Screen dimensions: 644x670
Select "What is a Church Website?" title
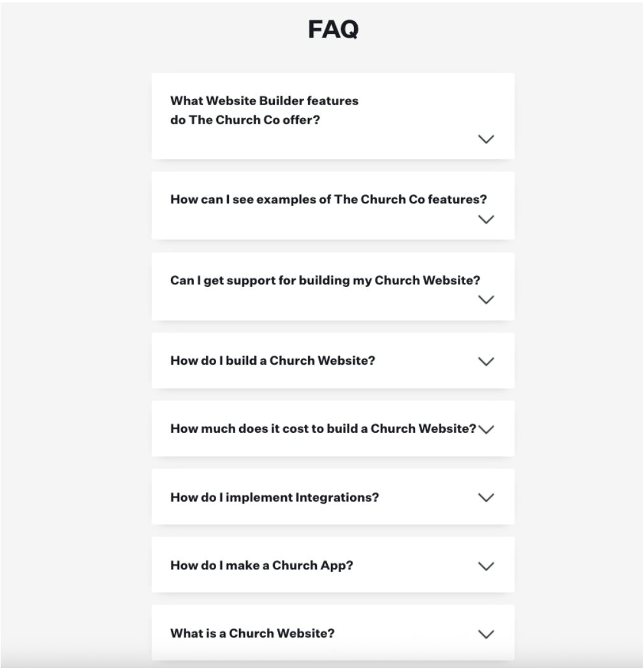coord(252,634)
